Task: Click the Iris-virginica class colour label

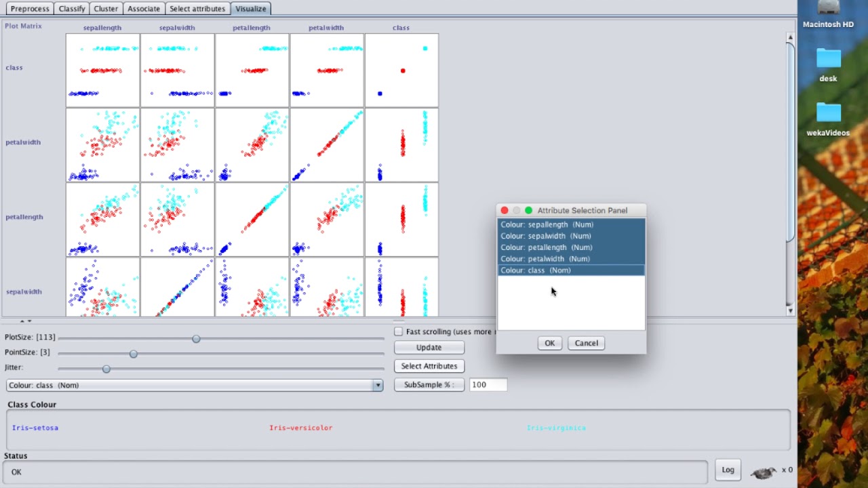Action: coord(556,428)
